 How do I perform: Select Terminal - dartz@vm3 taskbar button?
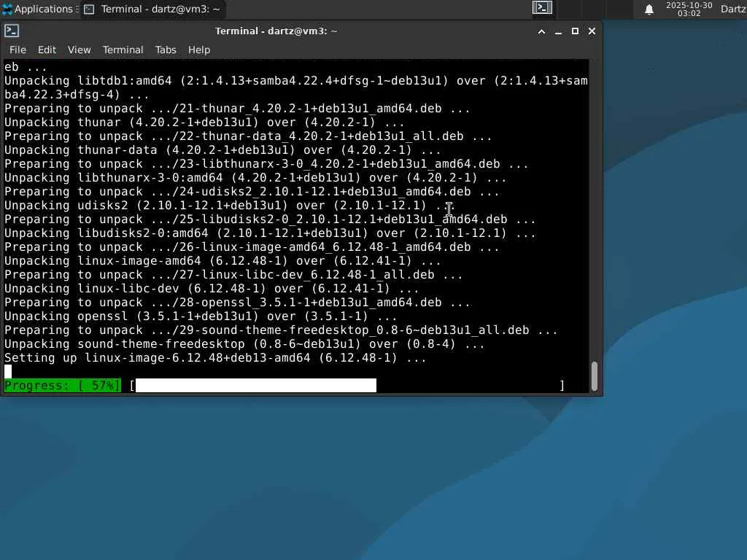tap(152, 9)
